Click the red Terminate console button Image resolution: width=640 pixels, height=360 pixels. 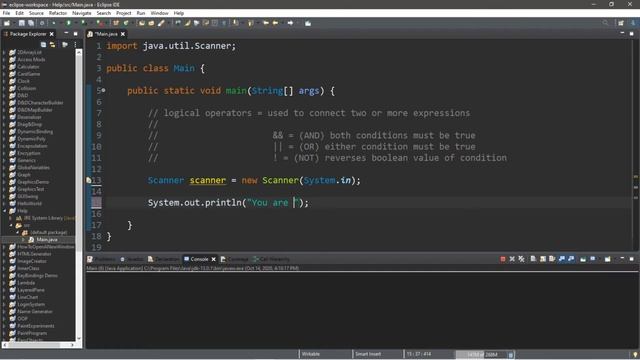[503, 259]
